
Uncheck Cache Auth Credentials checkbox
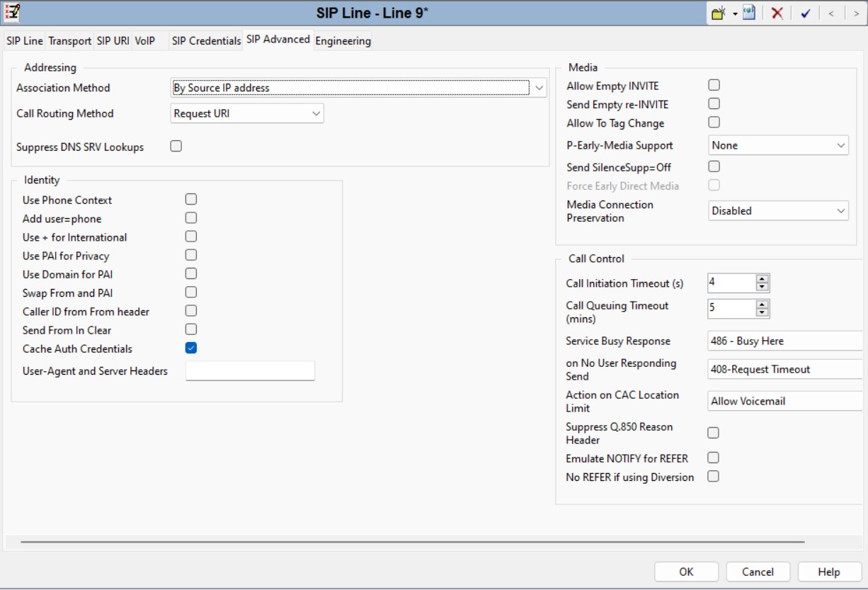click(x=191, y=348)
